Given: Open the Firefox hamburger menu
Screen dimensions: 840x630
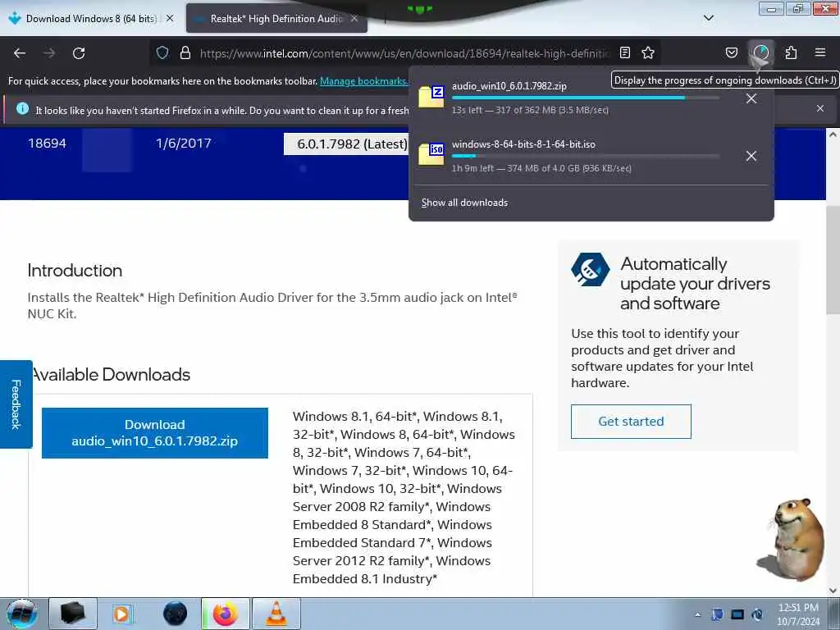Looking at the screenshot, I should [820, 52].
